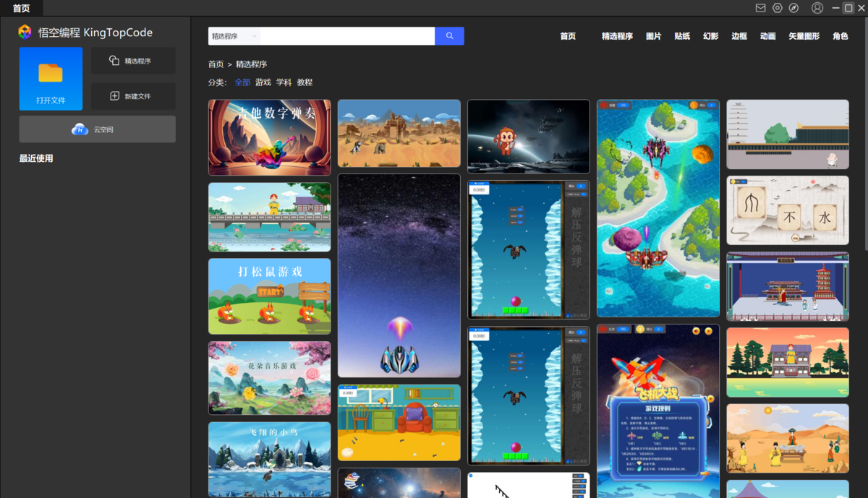Select the 学科 category filter
The image size is (868, 498).
pos(284,82)
